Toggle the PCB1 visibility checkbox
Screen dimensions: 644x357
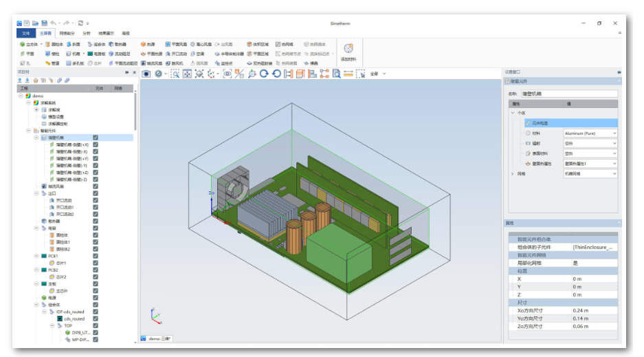click(96, 257)
